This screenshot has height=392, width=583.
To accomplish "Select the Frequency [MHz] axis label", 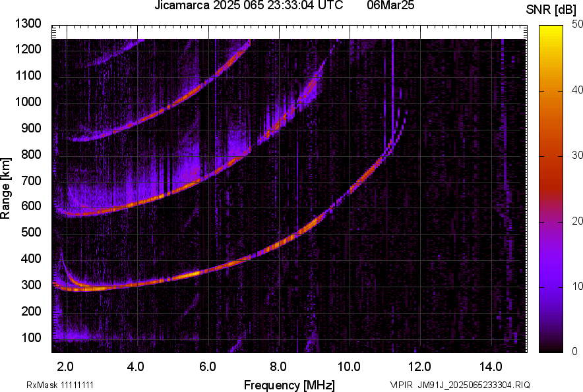I will pyautogui.click(x=289, y=385).
